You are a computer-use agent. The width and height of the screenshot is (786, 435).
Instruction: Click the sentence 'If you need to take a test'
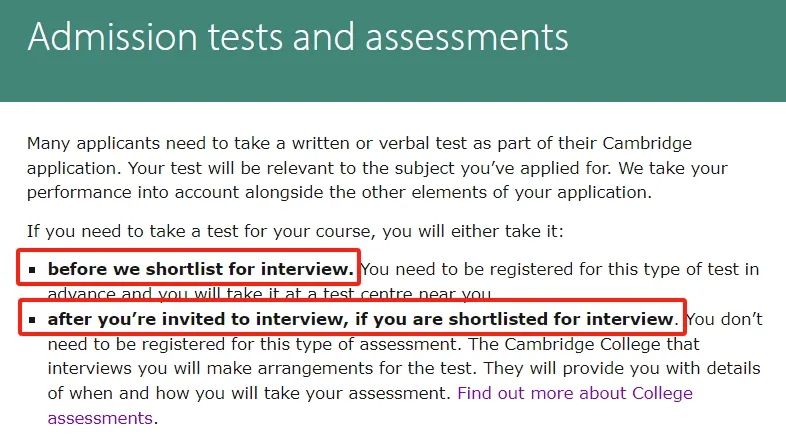tap(295, 232)
